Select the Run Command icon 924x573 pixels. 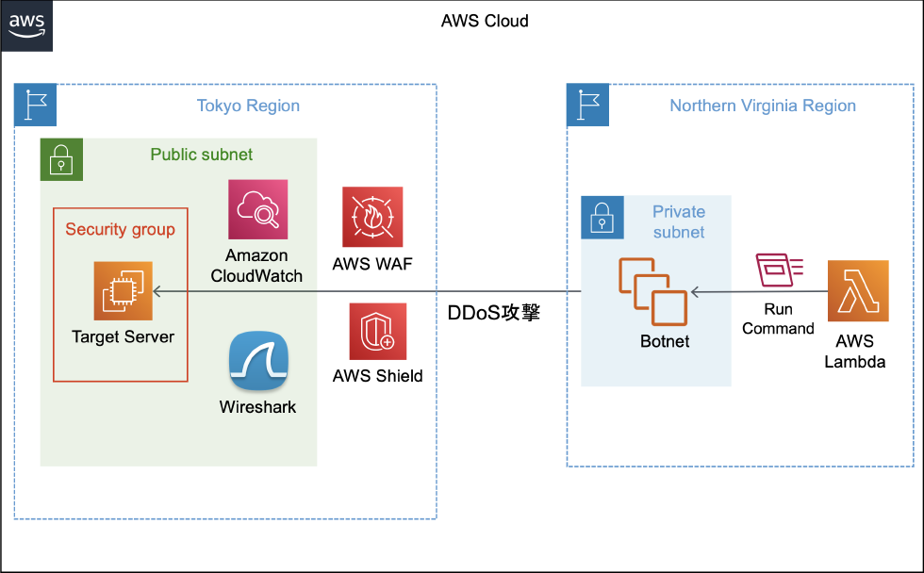[x=779, y=270]
